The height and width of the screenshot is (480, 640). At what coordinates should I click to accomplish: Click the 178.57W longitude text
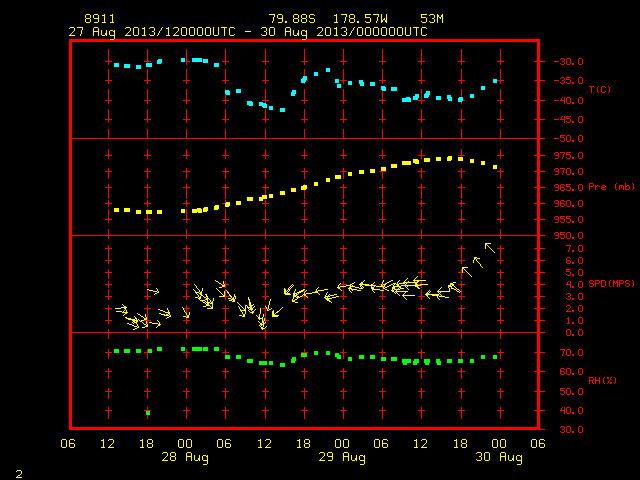click(x=360, y=19)
